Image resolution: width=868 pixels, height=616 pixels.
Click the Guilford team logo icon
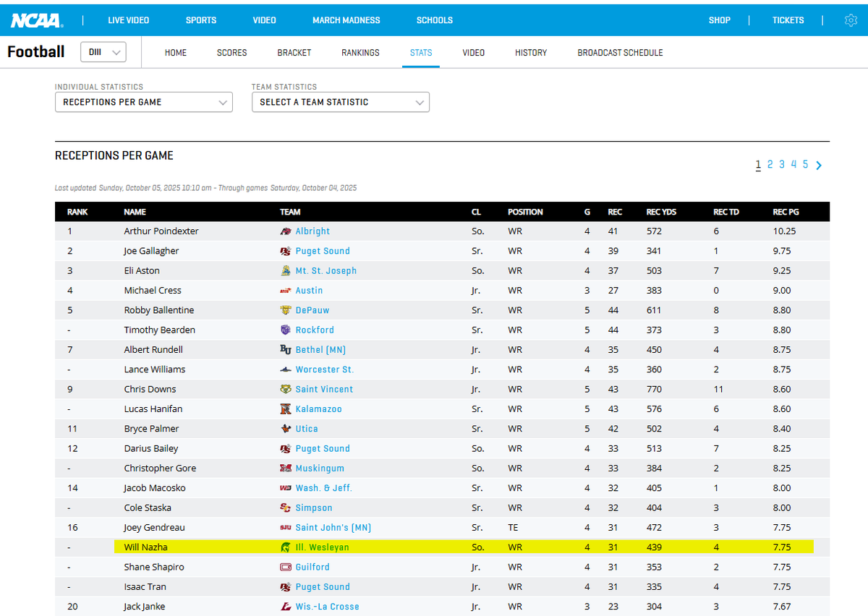286,568
